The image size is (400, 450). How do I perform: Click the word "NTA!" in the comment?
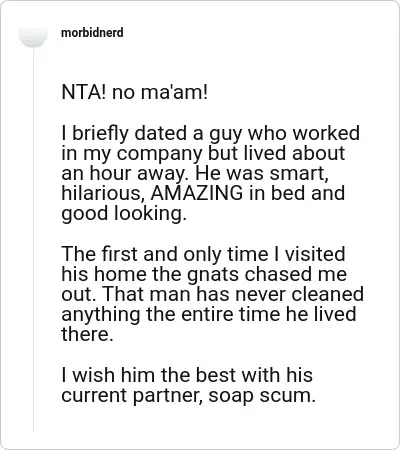(83, 92)
